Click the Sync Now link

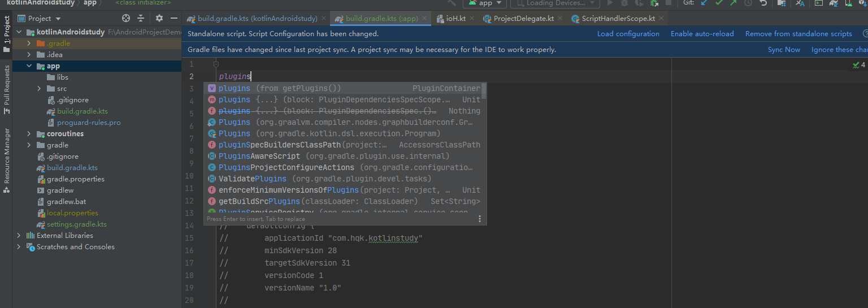(x=784, y=50)
